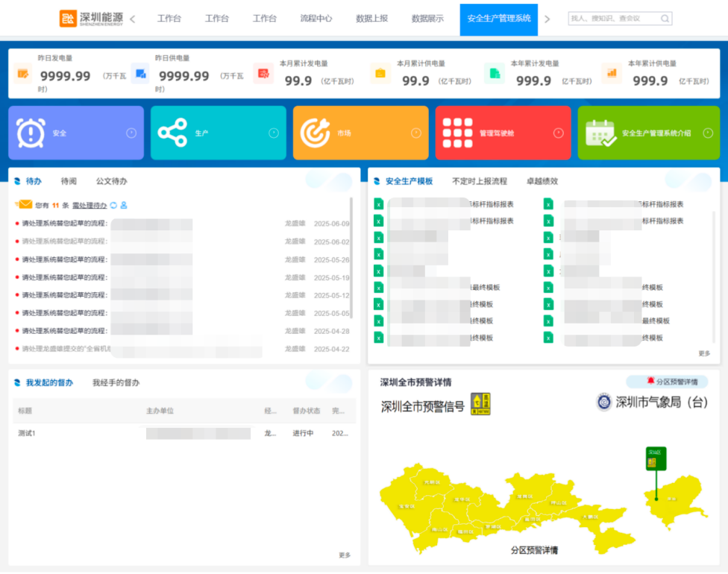The height and width of the screenshot is (574, 728).
Task: Click the magnifier icon in search box
Action: coord(665,19)
